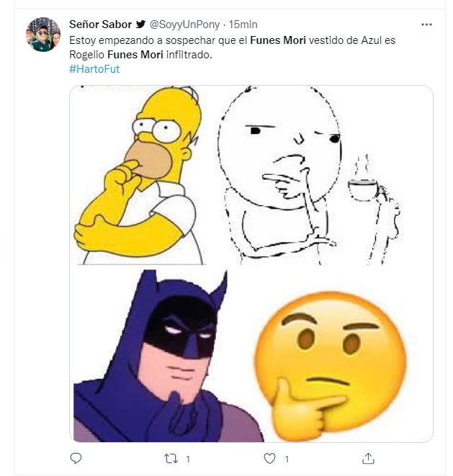
Task: Click the like count number
Action: (286, 458)
